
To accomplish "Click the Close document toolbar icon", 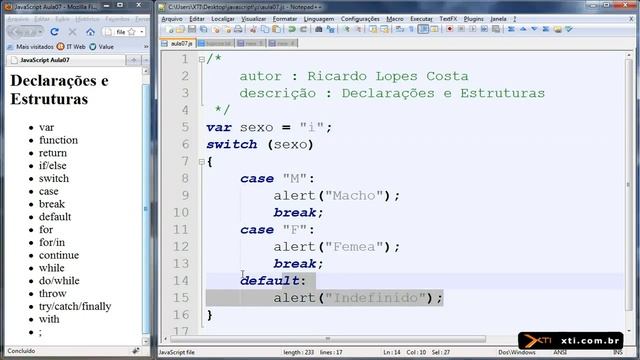I will click(216, 29).
